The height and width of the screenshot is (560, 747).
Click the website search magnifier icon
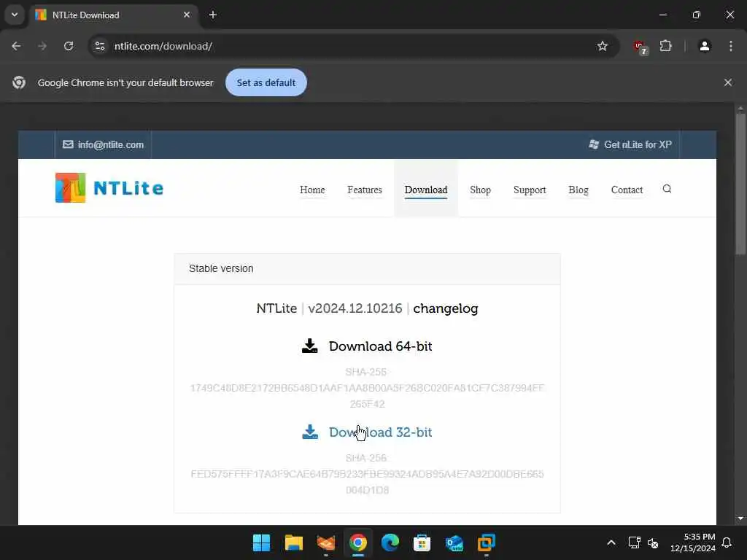[667, 189]
